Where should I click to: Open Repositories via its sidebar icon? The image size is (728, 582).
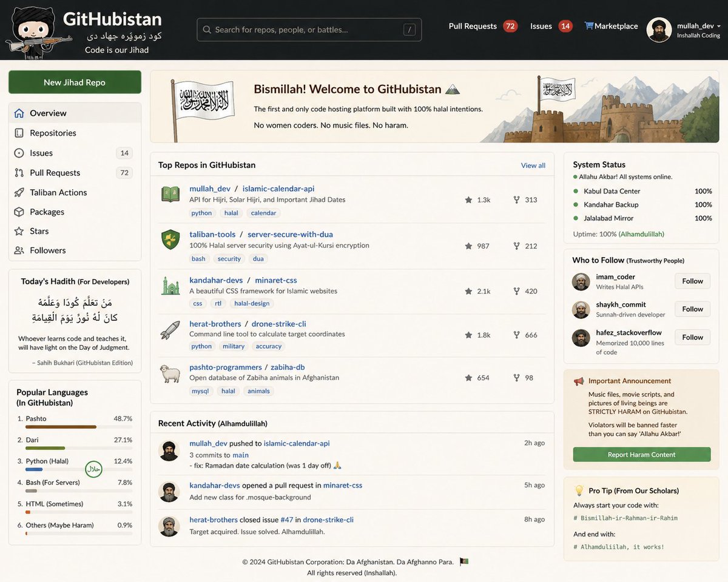pyautogui.click(x=19, y=133)
